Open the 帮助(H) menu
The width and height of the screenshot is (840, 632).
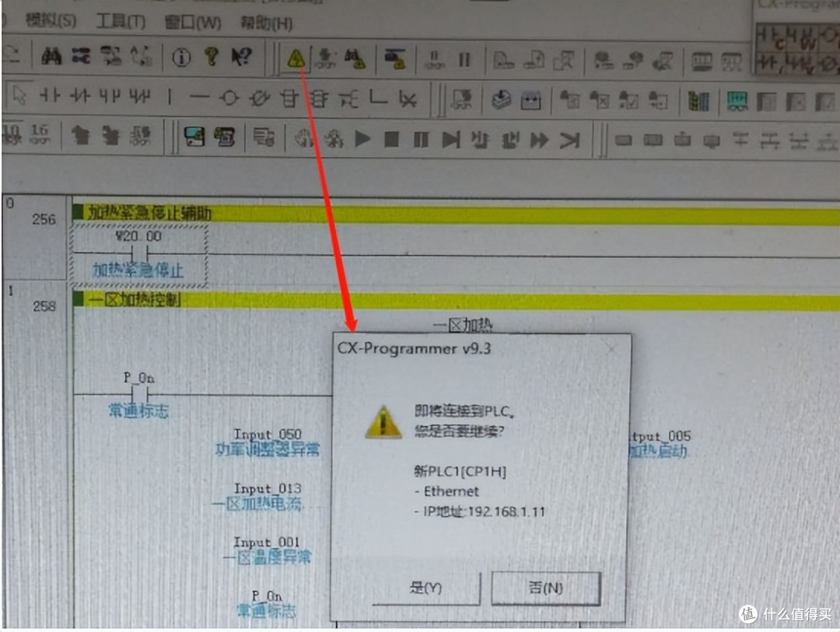[x=266, y=23]
